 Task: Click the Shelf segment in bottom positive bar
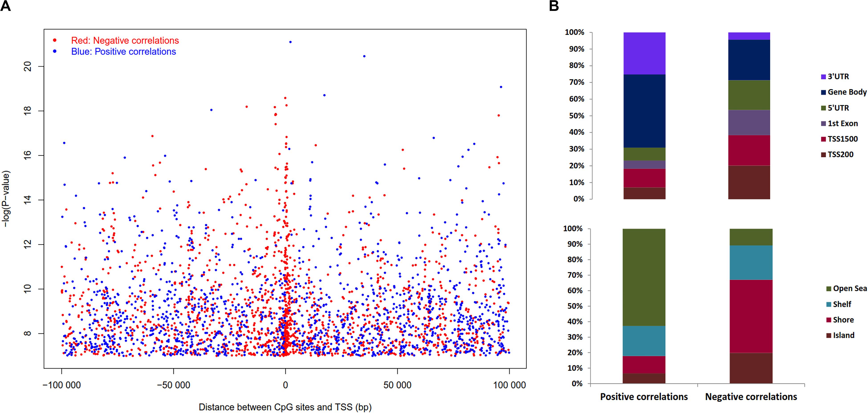point(644,341)
